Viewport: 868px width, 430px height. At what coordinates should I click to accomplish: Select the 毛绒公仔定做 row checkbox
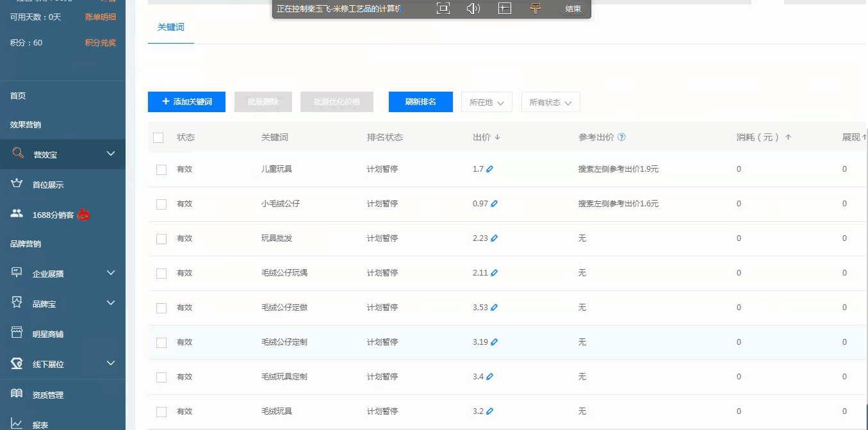161,308
